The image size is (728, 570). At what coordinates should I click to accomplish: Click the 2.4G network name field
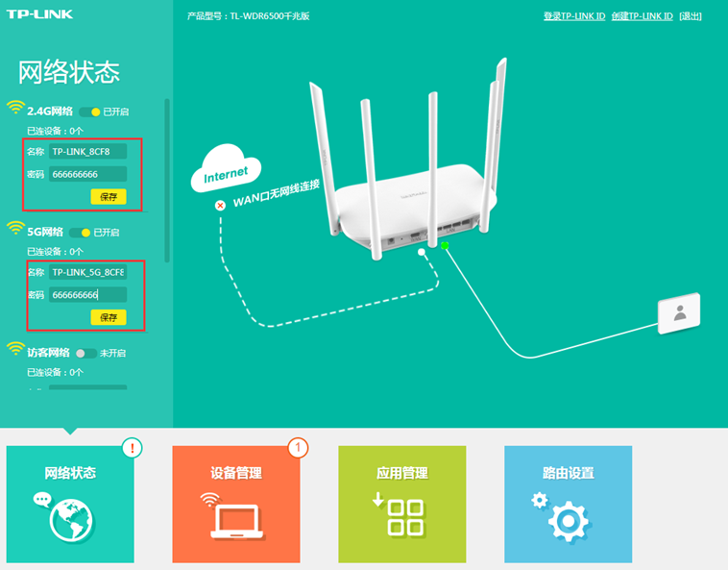click(87, 152)
